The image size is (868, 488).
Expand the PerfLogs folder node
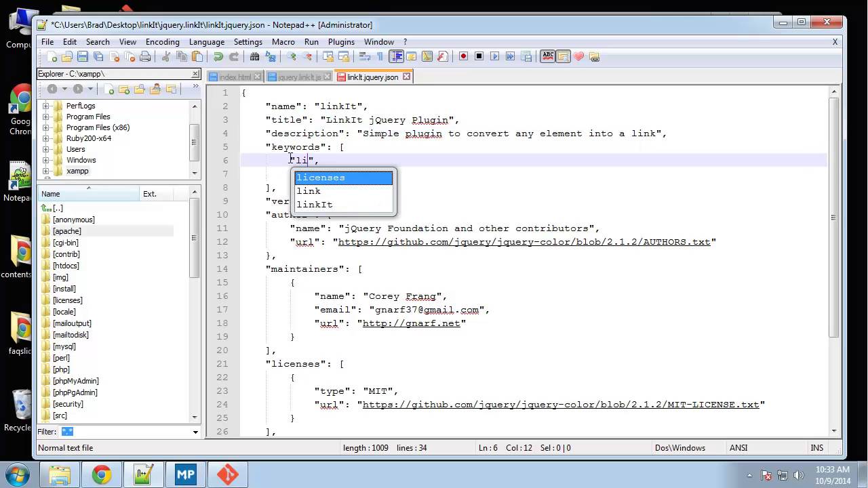click(45, 106)
